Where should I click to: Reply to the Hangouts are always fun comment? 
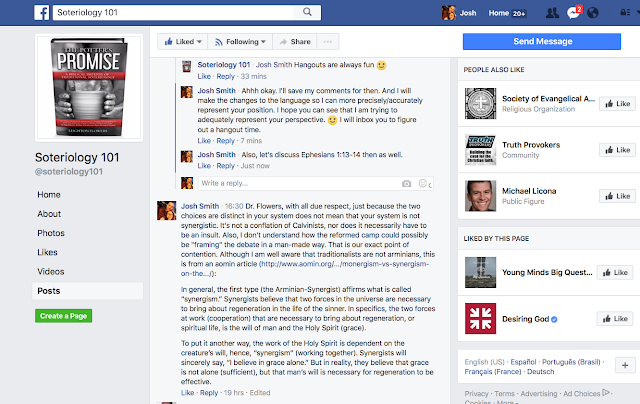(225, 76)
